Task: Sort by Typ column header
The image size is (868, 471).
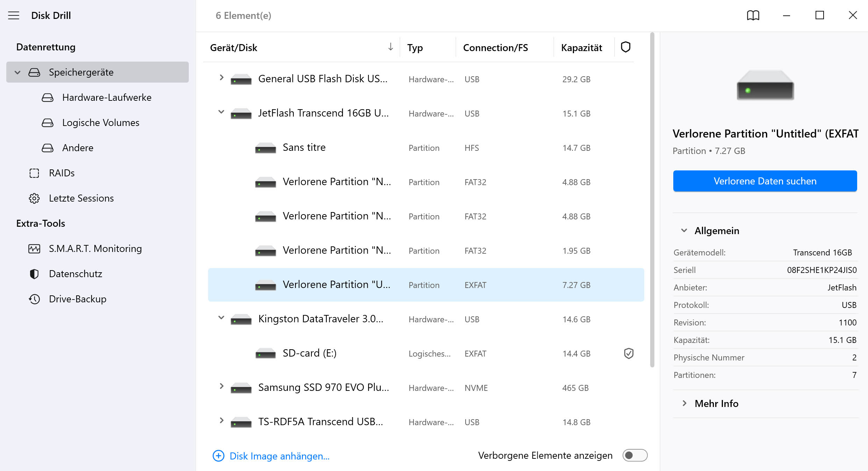Action: pyautogui.click(x=415, y=48)
